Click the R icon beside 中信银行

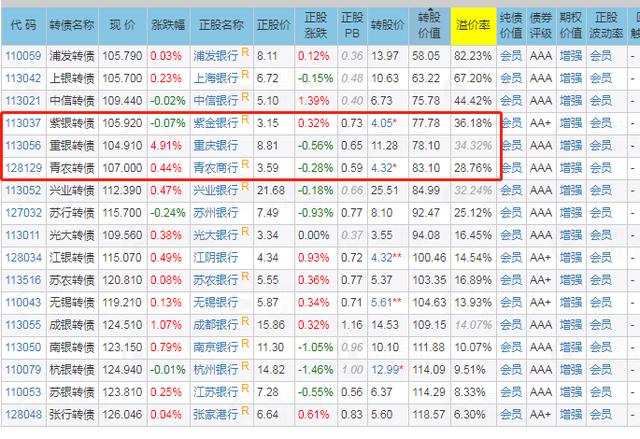pos(245,97)
